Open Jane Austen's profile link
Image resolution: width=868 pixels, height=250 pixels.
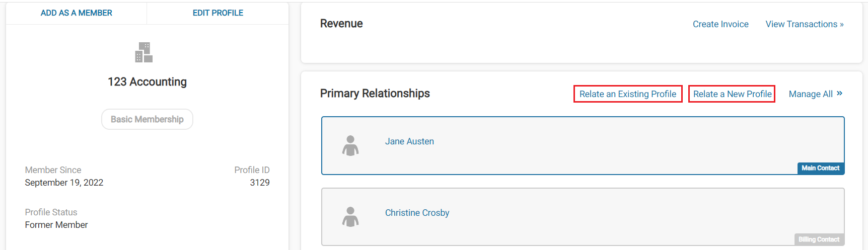pos(409,141)
